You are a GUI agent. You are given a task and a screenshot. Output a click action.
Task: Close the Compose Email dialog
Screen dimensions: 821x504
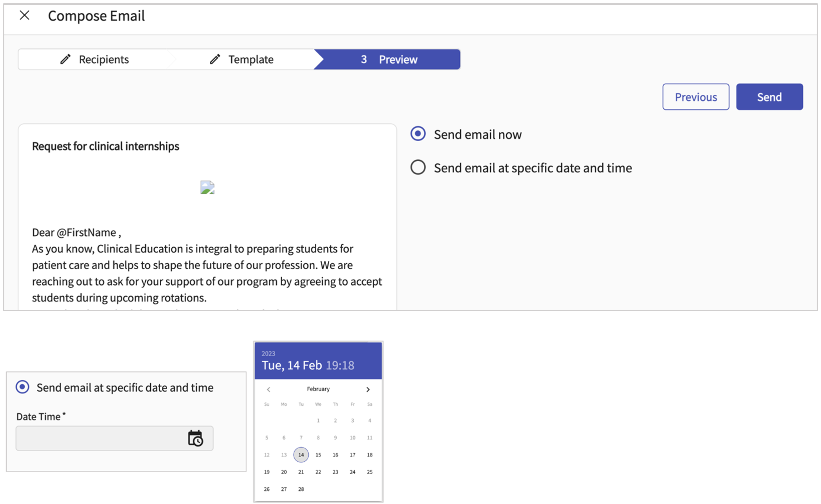(x=24, y=15)
